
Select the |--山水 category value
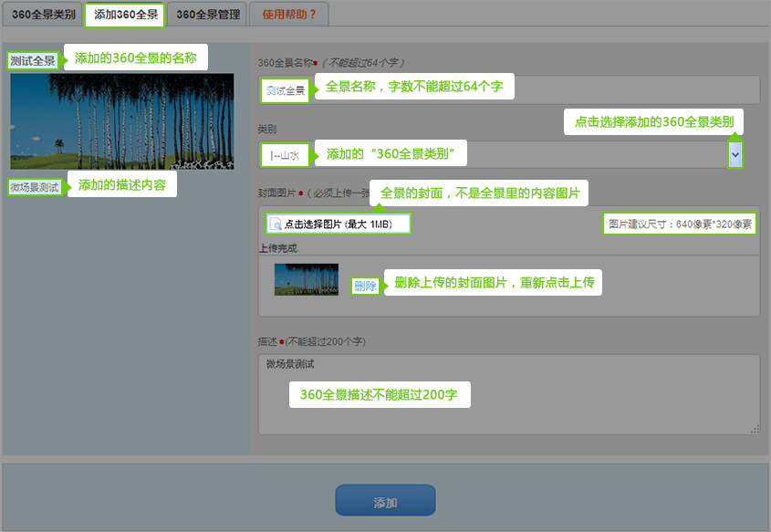pos(285,155)
